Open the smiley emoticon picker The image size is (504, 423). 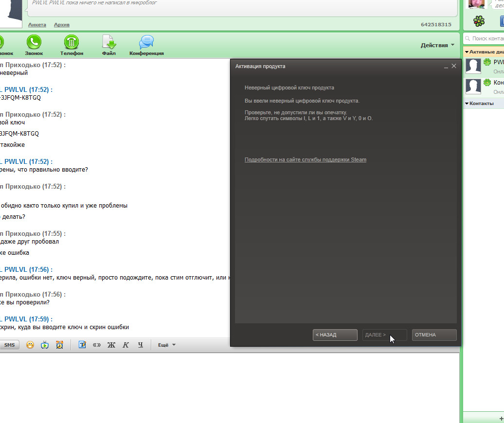coord(30,345)
